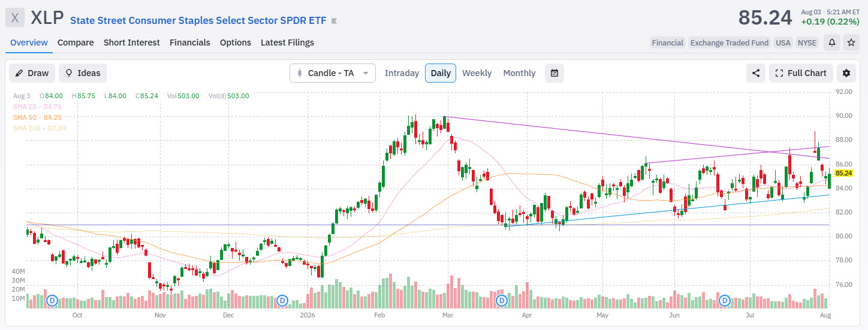This screenshot has width=868, height=330.
Task: Click the X ticker logo icon
Action: pos(15,18)
